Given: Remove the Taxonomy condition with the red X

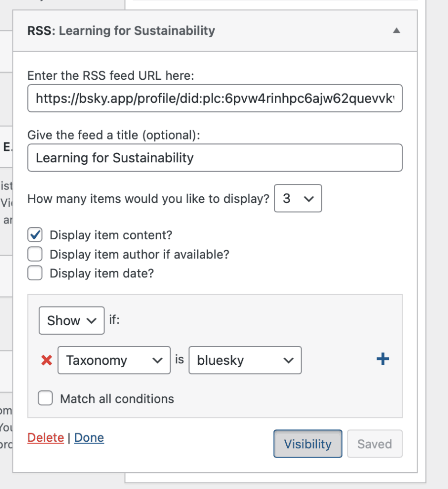Looking at the screenshot, I should (47, 360).
